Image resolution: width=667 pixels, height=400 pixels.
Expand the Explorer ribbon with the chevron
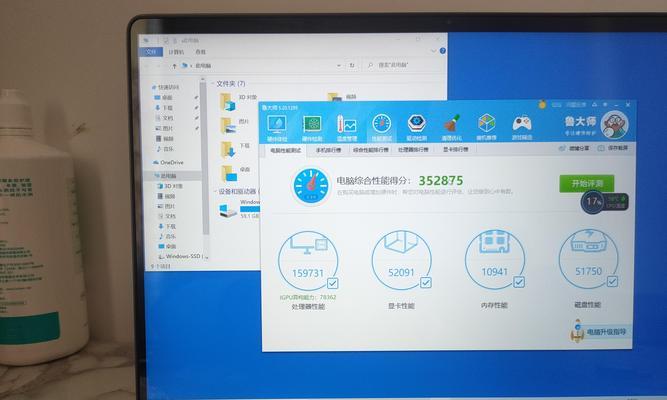[433, 51]
